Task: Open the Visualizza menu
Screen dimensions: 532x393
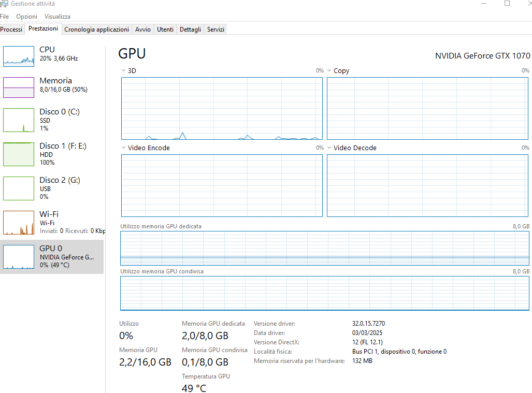Action: click(x=57, y=16)
